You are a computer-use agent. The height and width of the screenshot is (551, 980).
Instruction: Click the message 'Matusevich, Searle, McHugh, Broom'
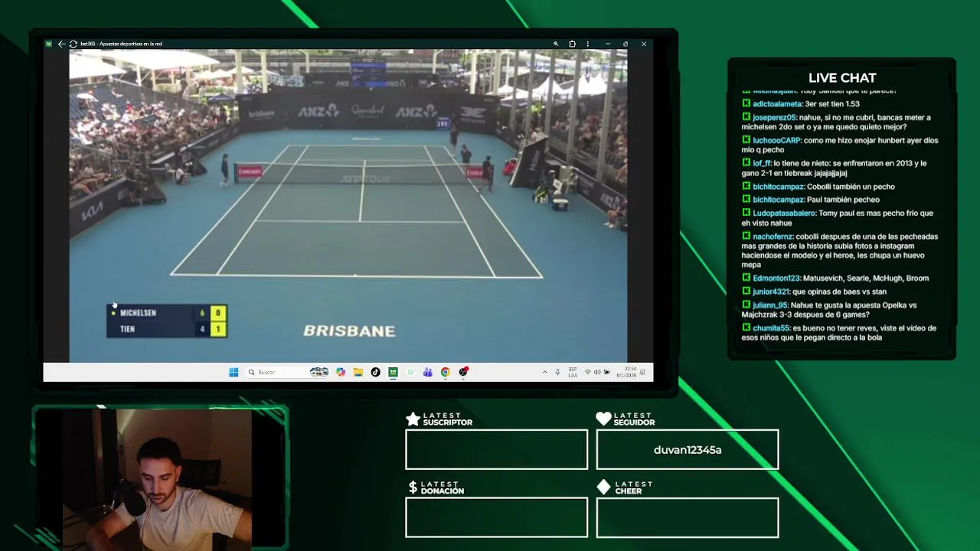[x=866, y=279]
